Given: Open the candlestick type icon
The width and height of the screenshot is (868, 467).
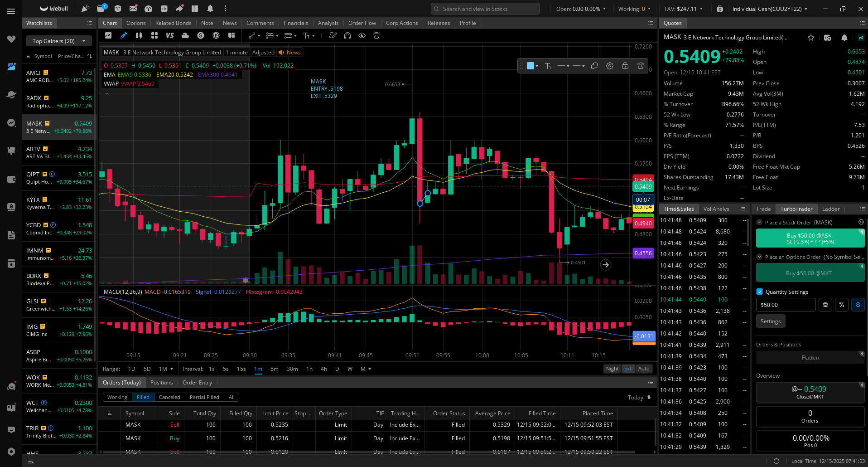Looking at the screenshot, I should click(x=139, y=35).
